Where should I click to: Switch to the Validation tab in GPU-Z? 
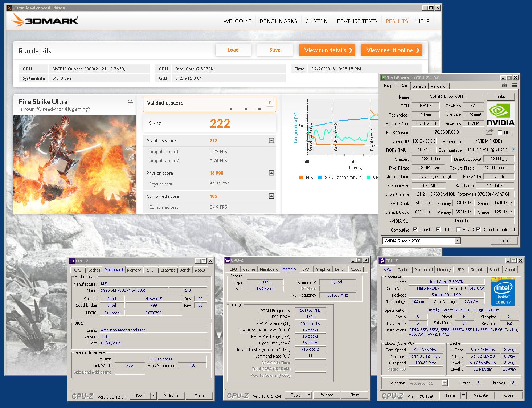[x=439, y=86]
